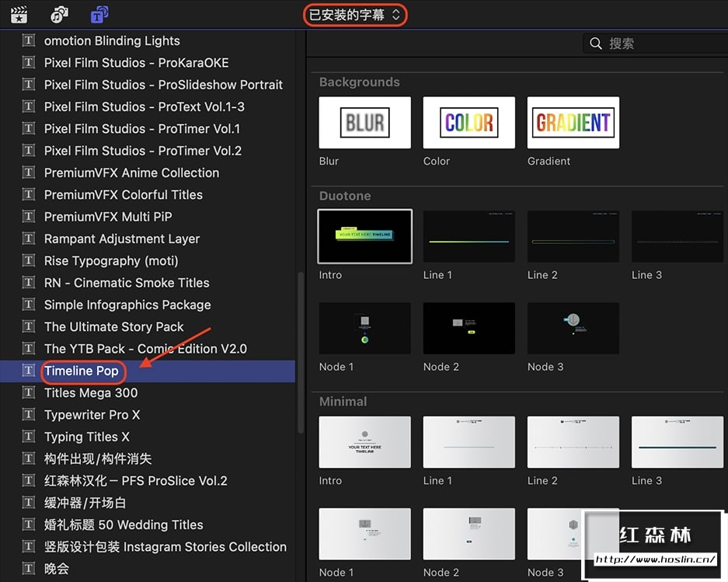Image resolution: width=728 pixels, height=582 pixels.
Task: Select the Duotone Node 1 thumbnail
Action: (364, 329)
